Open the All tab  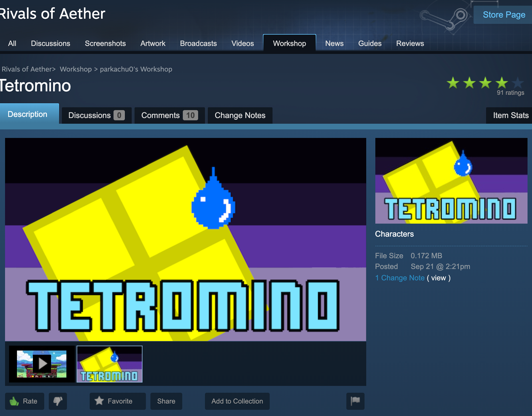[x=12, y=43]
